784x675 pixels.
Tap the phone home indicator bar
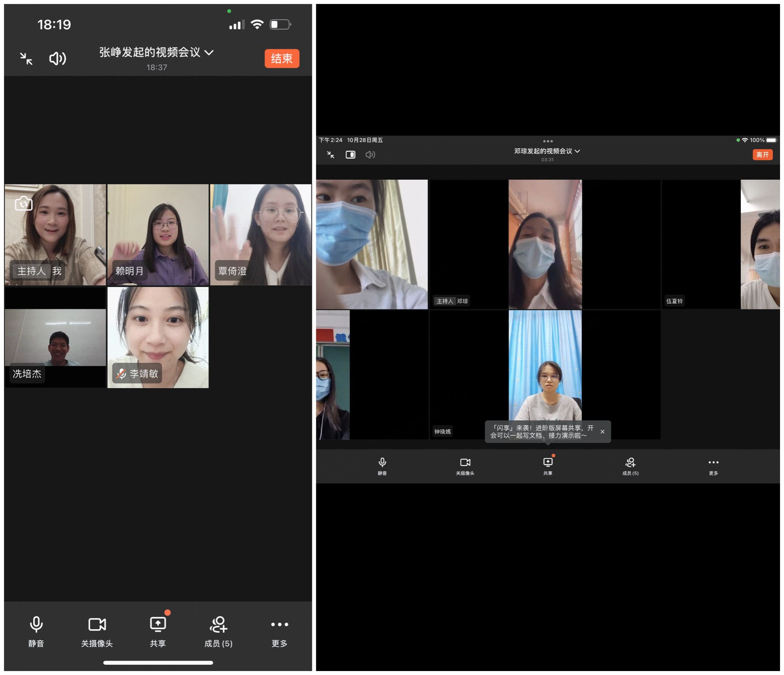click(x=158, y=663)
